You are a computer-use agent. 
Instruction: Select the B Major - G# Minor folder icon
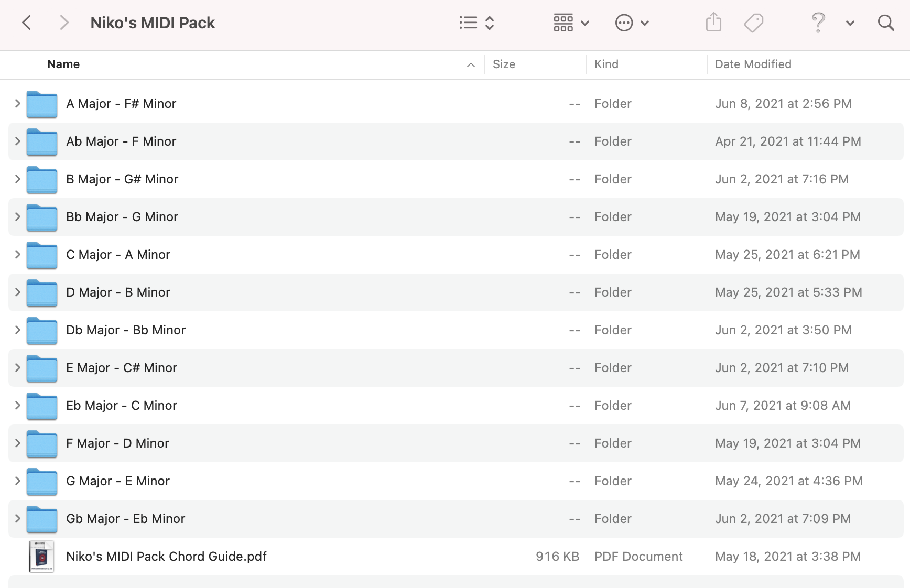pyautogui.click(x=42, y=180)
